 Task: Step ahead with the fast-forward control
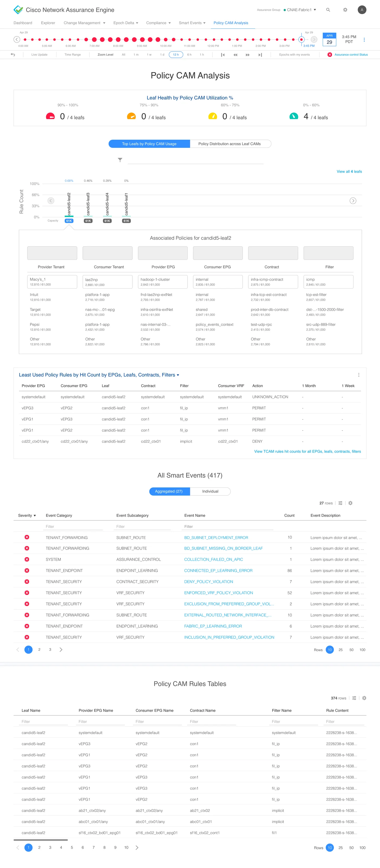click(248, 55)
